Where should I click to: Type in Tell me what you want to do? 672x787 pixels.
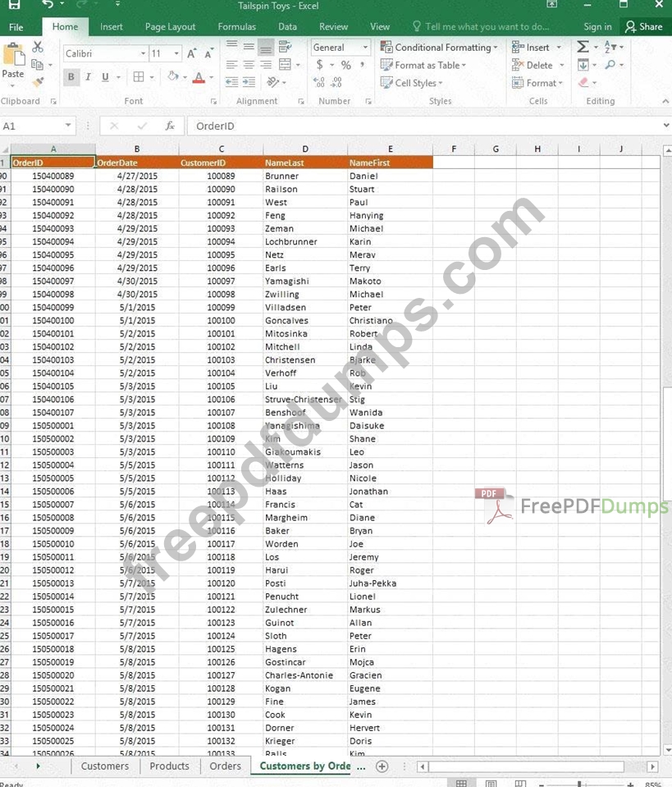[487, 26]
